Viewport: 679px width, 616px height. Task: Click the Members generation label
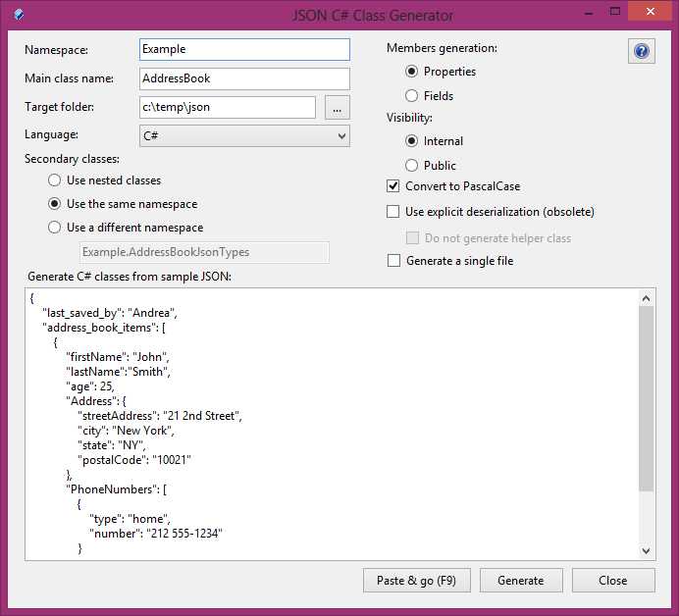[442, 48]
